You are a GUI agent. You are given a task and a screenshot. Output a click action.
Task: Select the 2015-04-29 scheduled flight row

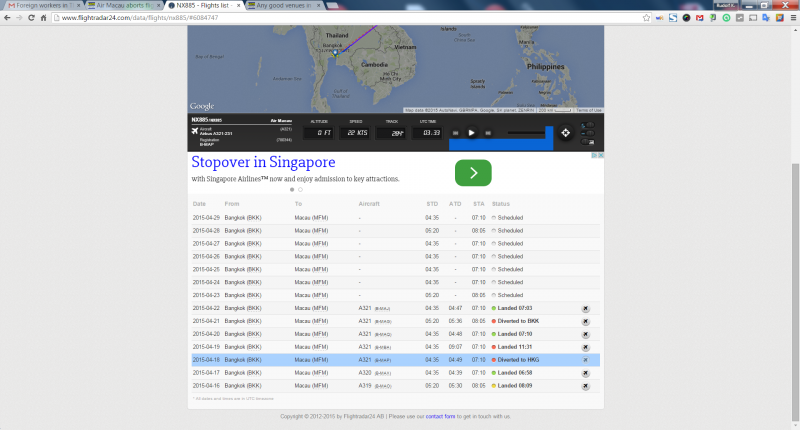click(x=395, y=218)
